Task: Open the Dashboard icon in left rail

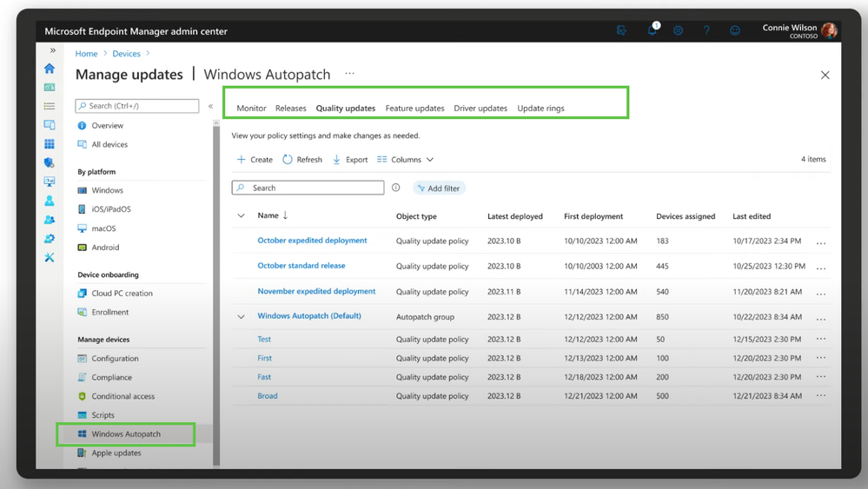Action: pyautogui.click(x=50, y=88)
